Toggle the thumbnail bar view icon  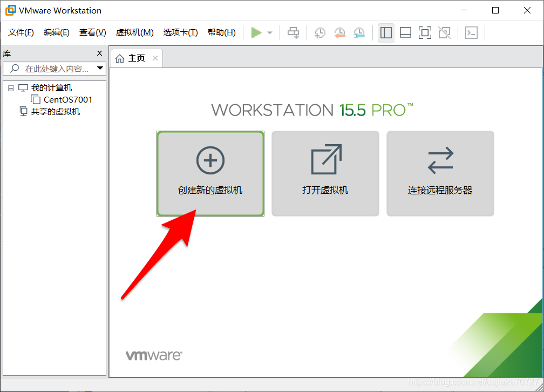pyautogui.click(x=406, y=33)
